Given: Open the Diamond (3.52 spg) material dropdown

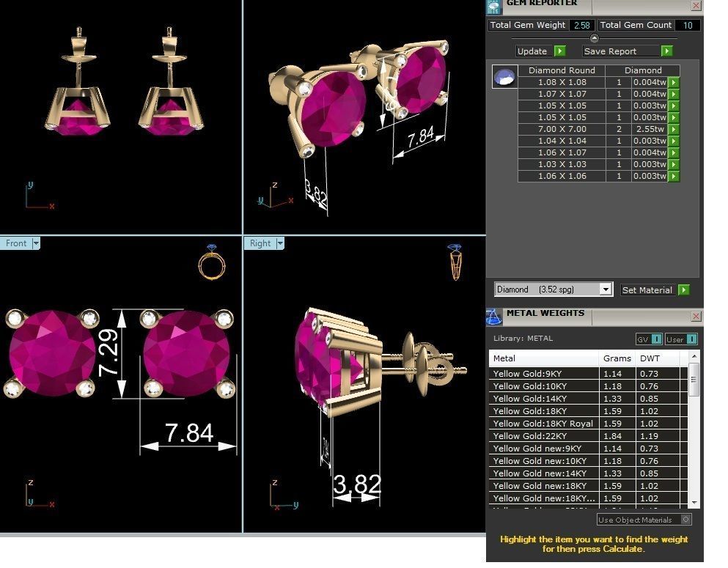Looking at the screenshot, I should point(606,289).
